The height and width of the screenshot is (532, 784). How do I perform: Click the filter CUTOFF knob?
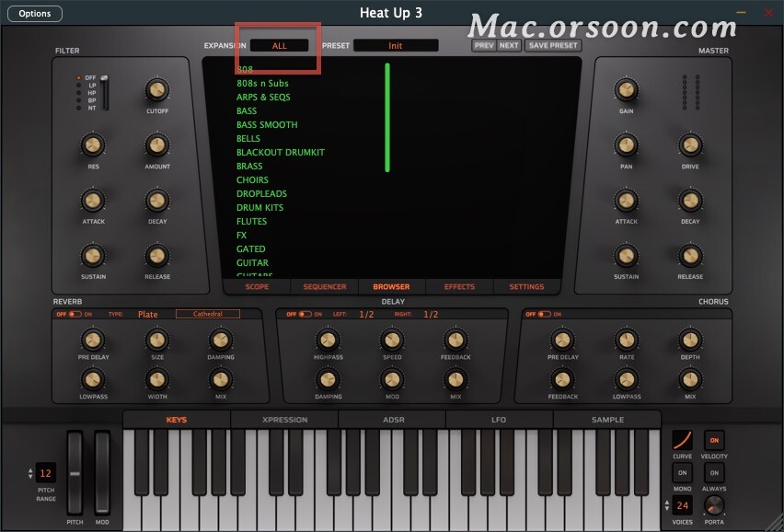coord(157,90)
